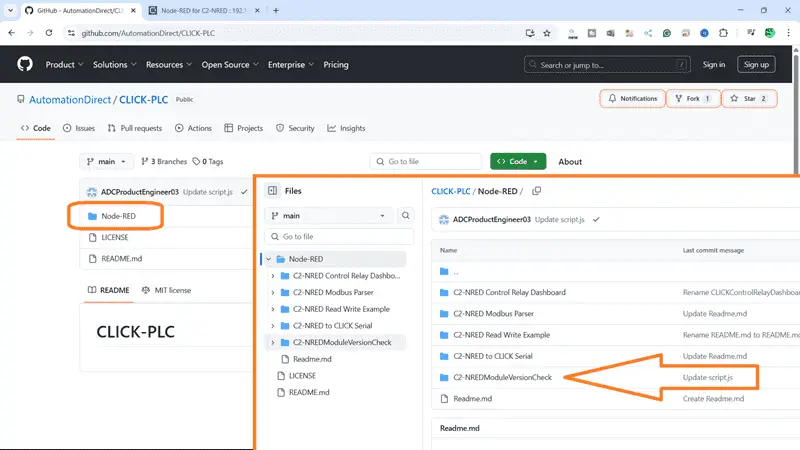Image resolution: width=800 pixels, height=450 pixels.
Task: Copy path icon next to Node-RED breadcrumb
Action: (x=536, y=191)
